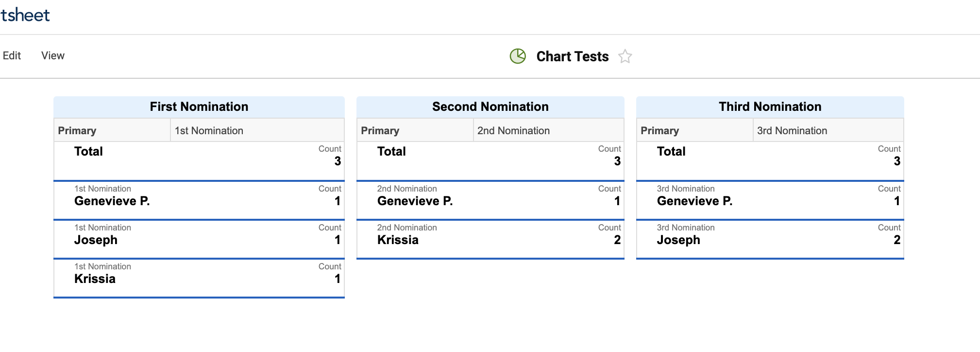980x352 pixels.
Task: Star the Chart Tests dashboard as favorite
Action: click(625, 57)
